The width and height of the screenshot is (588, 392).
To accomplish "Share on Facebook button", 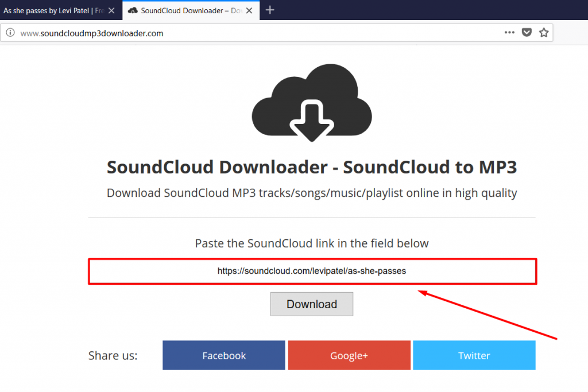I will tap(224, 355).
